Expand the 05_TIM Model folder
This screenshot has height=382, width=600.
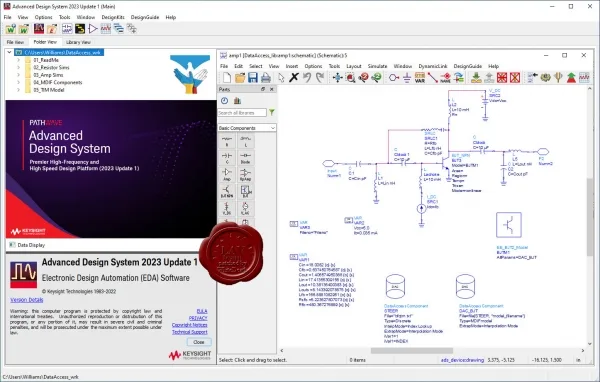18,90
